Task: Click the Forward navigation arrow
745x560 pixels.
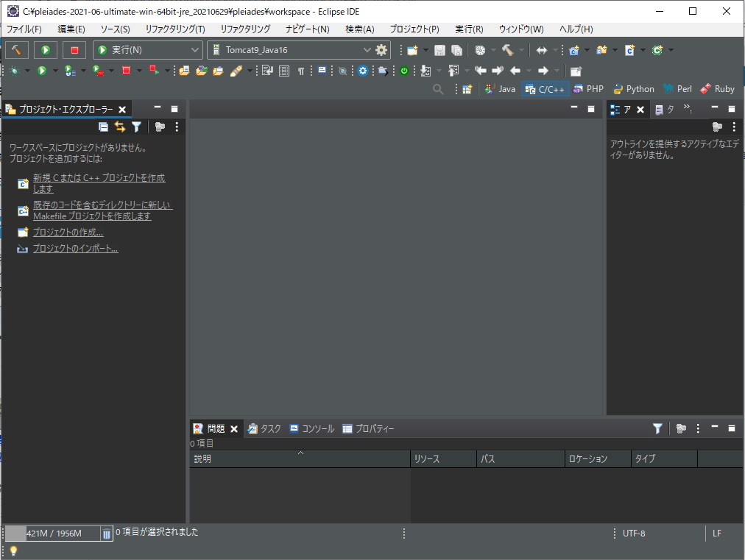Action: coord(543,71)
